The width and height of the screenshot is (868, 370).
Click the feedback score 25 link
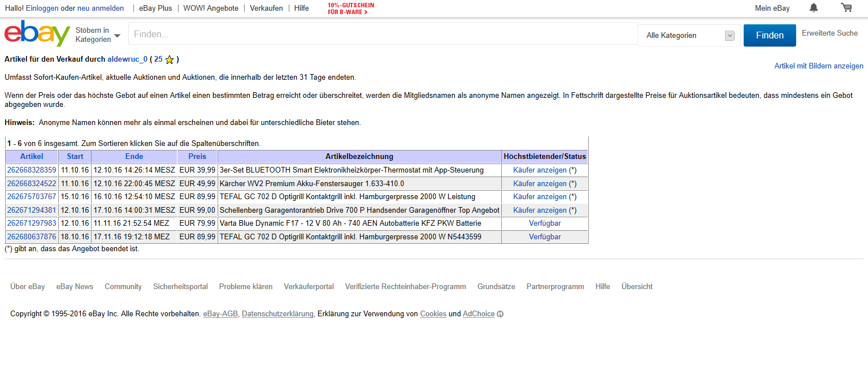158,59
